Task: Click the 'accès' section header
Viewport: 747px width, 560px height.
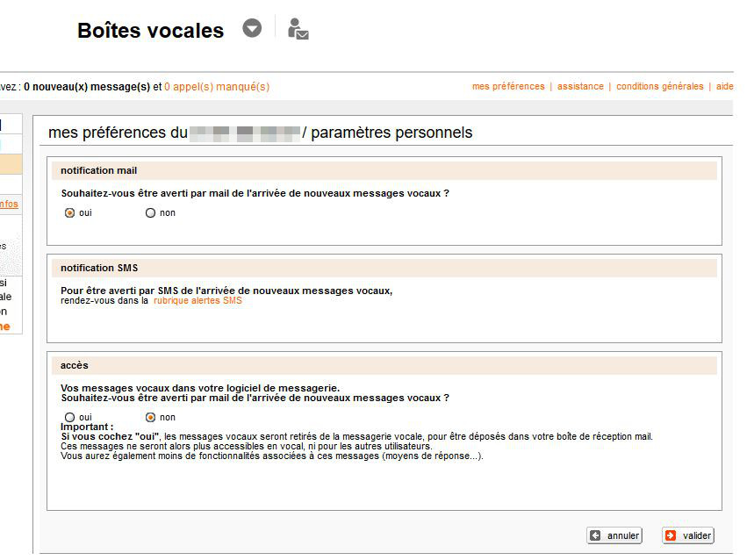Action: click(x=384, y=365)
